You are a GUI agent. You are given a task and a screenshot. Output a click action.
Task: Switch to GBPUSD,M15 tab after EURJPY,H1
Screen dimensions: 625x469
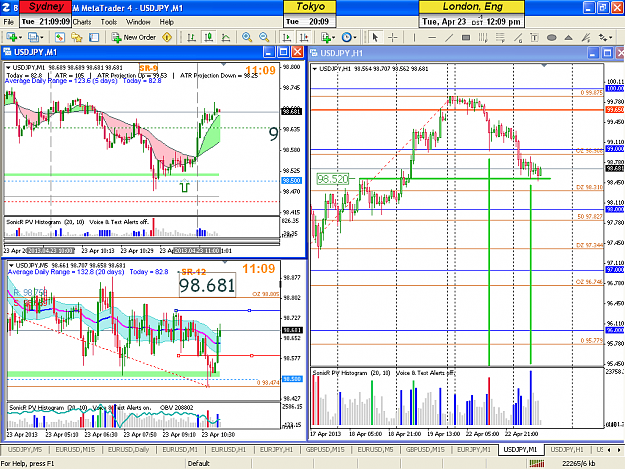point(325,449)
